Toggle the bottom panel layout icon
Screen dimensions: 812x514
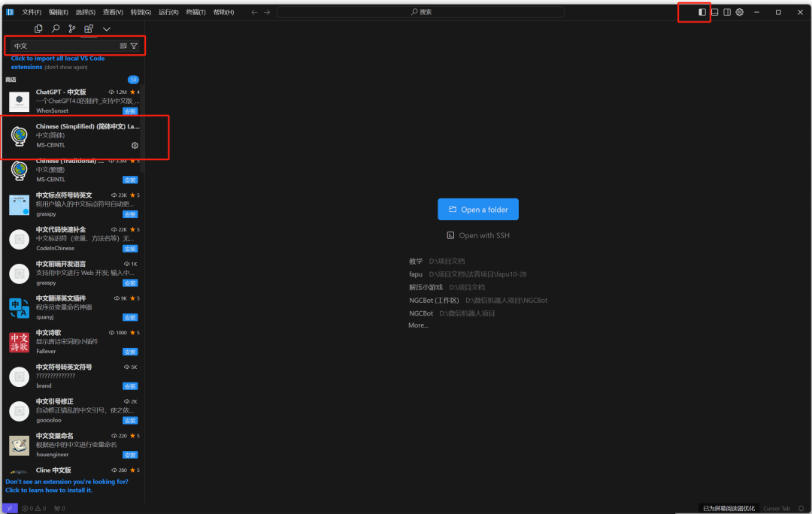click(x=715, y=12)
